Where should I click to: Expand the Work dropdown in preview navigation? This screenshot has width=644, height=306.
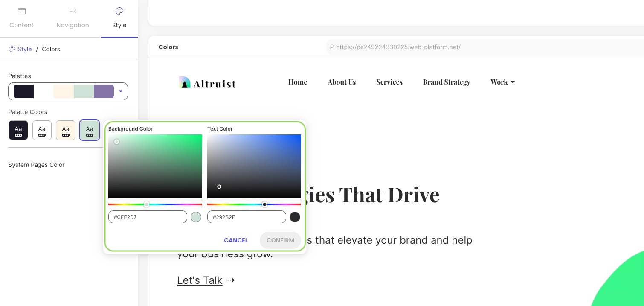[x=503, y=82]
